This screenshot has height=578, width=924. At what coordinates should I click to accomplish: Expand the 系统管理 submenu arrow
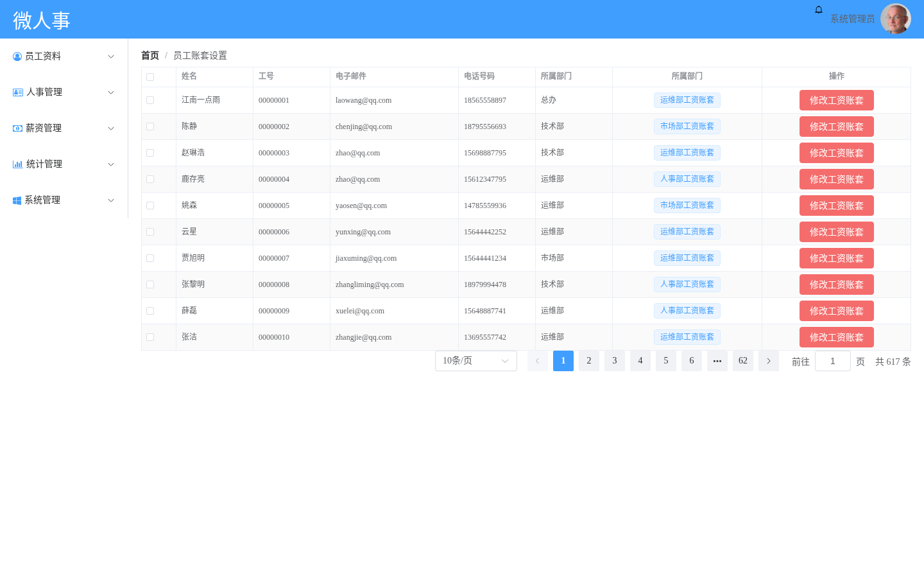pos(111,200)
